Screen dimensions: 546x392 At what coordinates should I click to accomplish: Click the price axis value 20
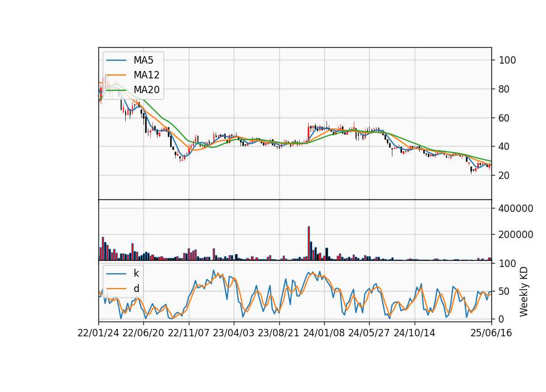coord(504,176)
